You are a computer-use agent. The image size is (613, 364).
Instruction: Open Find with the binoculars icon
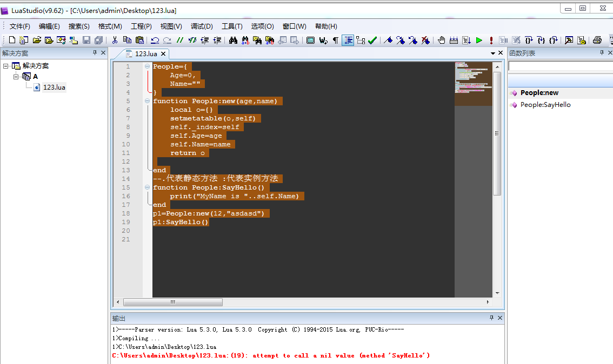[233, 40]
